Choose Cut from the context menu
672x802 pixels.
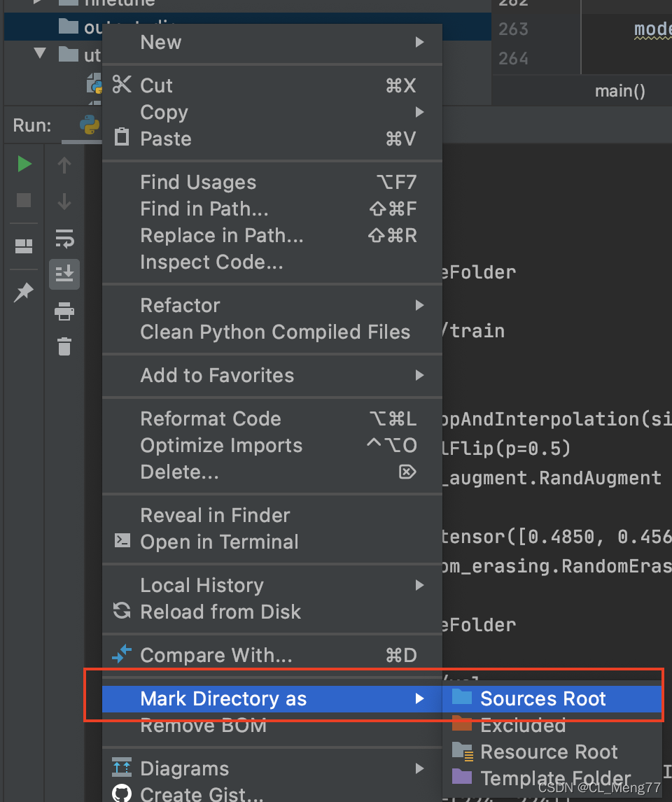[x=272, y=85]
